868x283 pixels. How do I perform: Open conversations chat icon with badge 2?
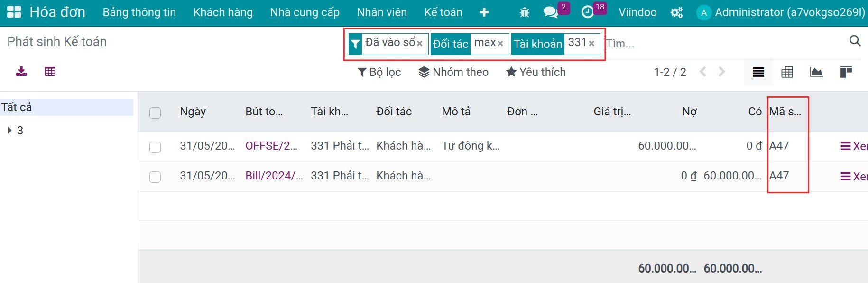click(x=551, y=12)
